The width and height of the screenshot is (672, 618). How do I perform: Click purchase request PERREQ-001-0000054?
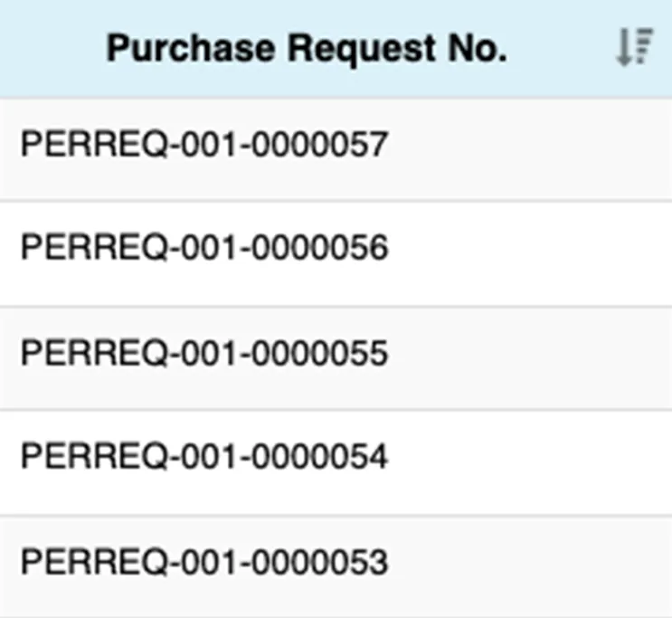pos(204,458)
